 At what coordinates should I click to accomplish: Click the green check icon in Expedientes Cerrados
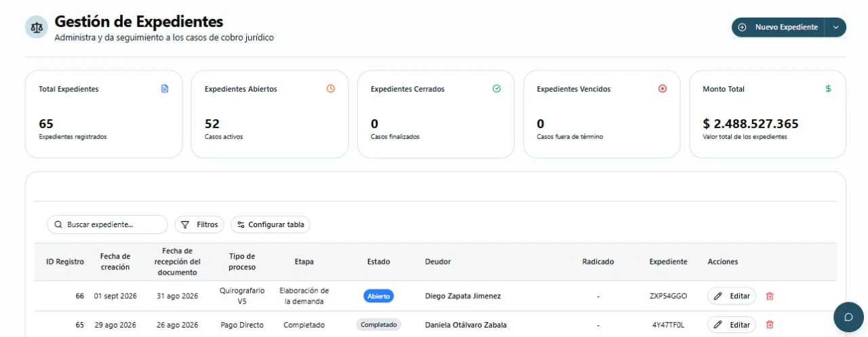point(496,89)
